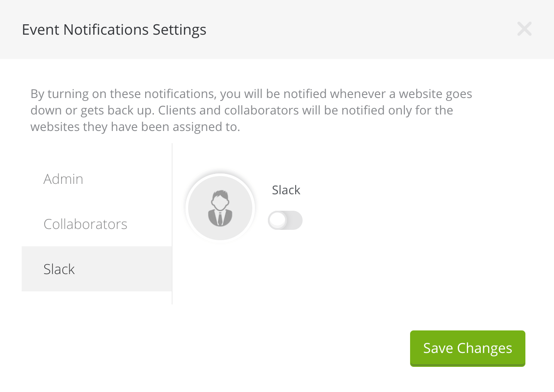The image size is (554, 392).
Task: Click the notification description paragraph
Action: [x=251, y=110]
